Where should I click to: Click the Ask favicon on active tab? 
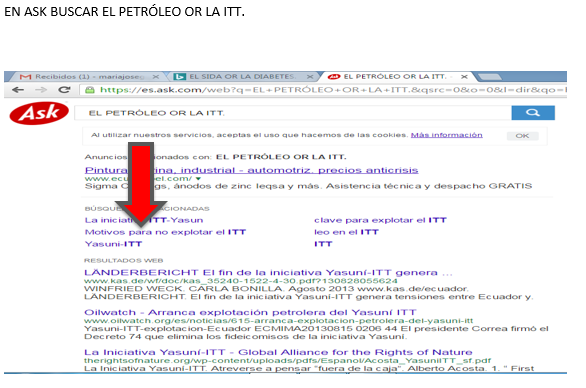(x=333, y=77)
